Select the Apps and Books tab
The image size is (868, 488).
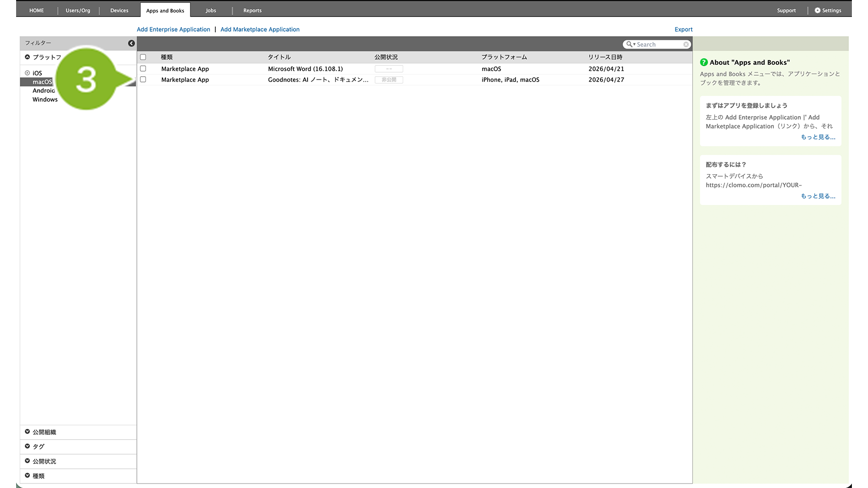[165, 10]
